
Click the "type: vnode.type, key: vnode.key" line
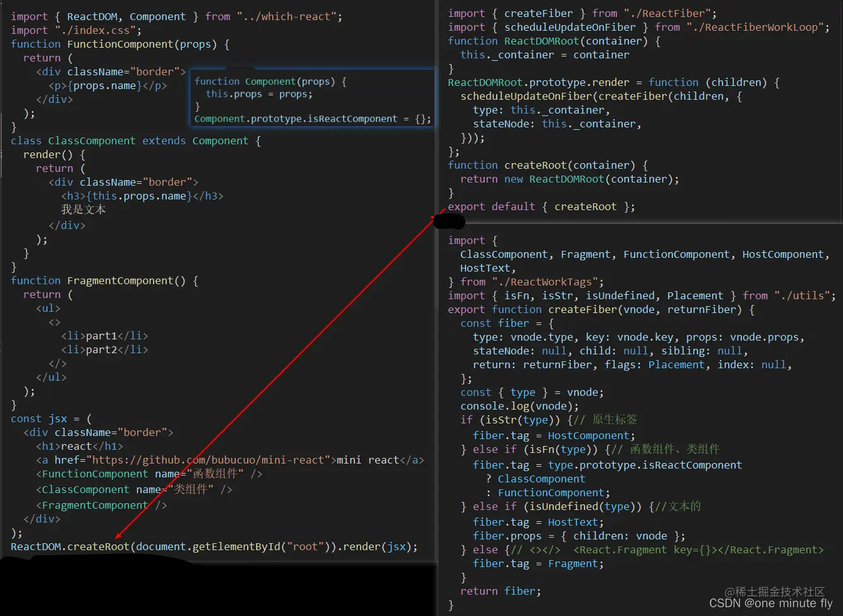coord(639,337)
